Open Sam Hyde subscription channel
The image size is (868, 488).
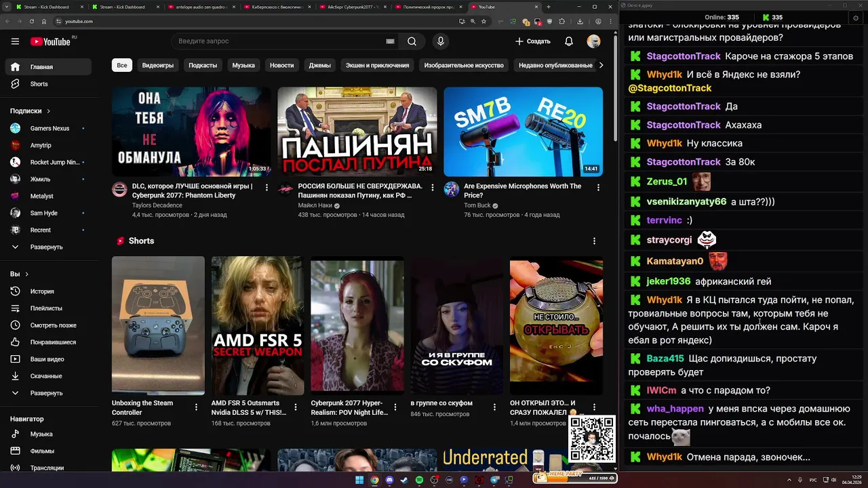point(47,213)
